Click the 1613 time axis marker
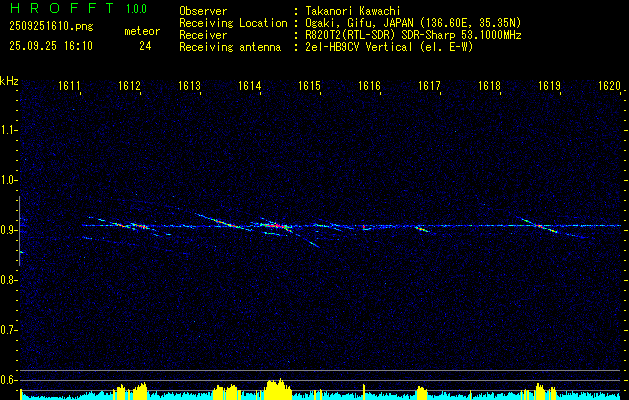The height and width of the screenshot is (400, 629). [x=189, y=85]
